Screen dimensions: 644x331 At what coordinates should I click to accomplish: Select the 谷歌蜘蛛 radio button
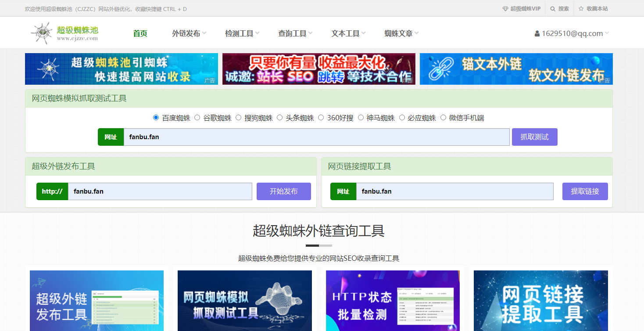point(197,117)
